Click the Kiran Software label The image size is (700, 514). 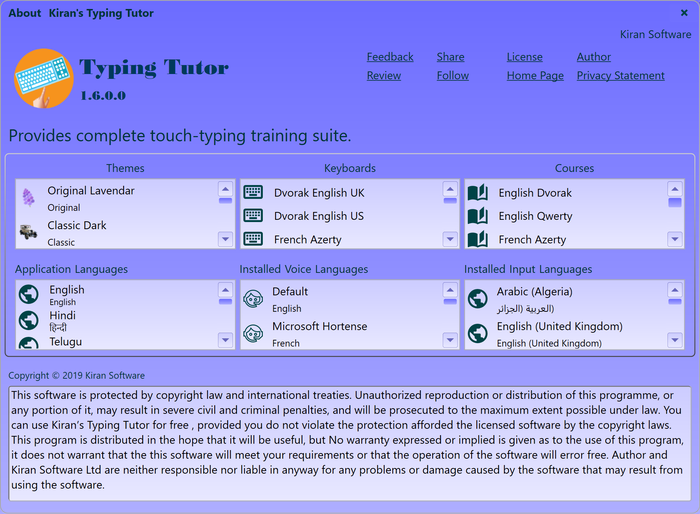pyautogui.click(x=655, y=34)
